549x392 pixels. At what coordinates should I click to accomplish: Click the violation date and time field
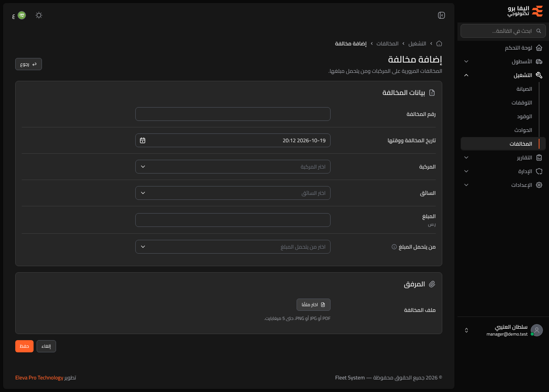pyautogui.click(x=233, y=140)
